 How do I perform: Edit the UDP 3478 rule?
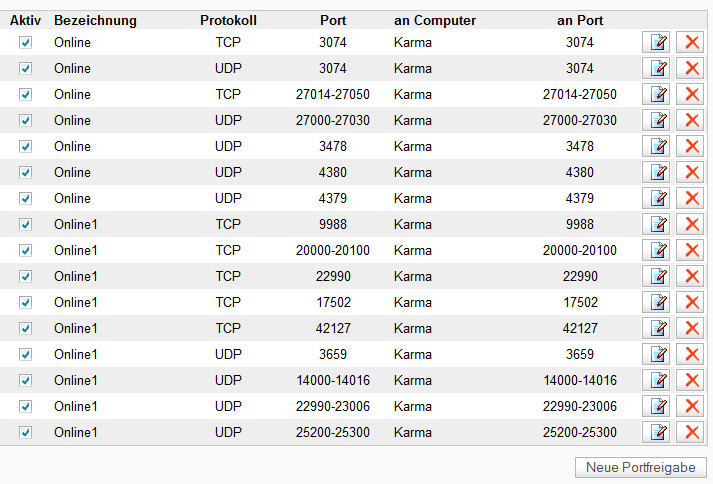coord(656,146)
